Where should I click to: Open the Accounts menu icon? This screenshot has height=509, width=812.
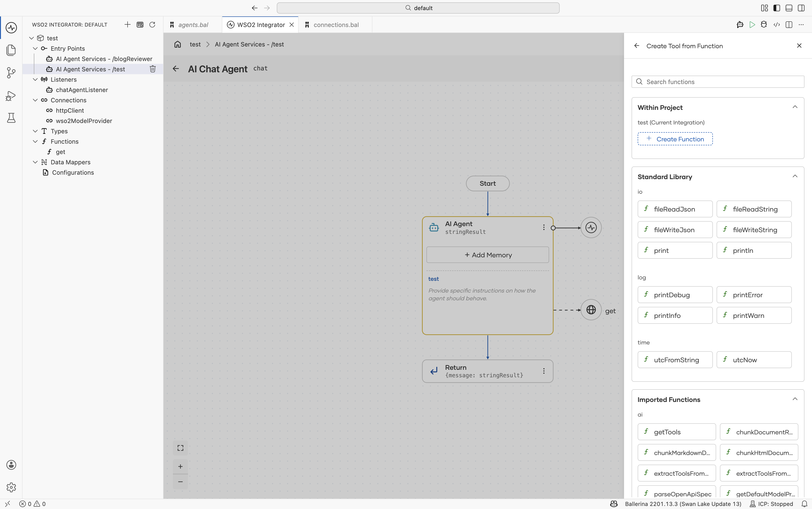(11, 465)
